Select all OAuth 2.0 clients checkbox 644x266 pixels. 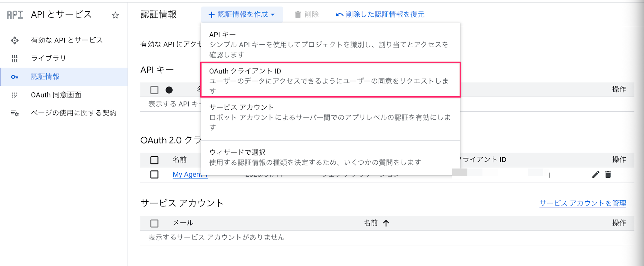click(x=155, y=160)
